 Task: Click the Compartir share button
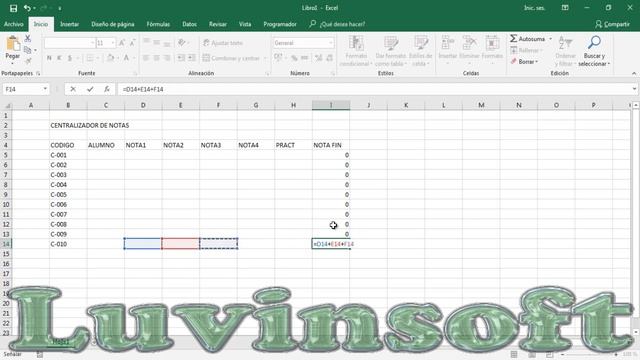point(612,24)
